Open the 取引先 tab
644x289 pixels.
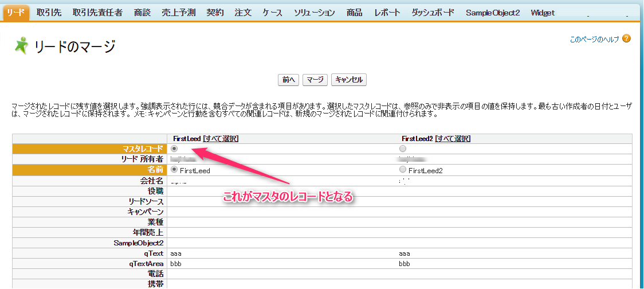49,13
